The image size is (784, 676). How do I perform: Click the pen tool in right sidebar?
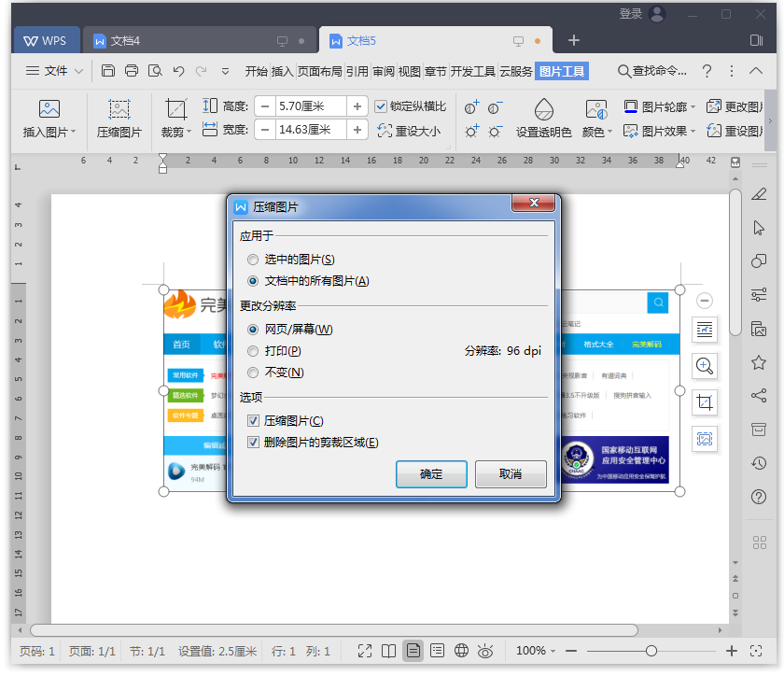point(759,193)
